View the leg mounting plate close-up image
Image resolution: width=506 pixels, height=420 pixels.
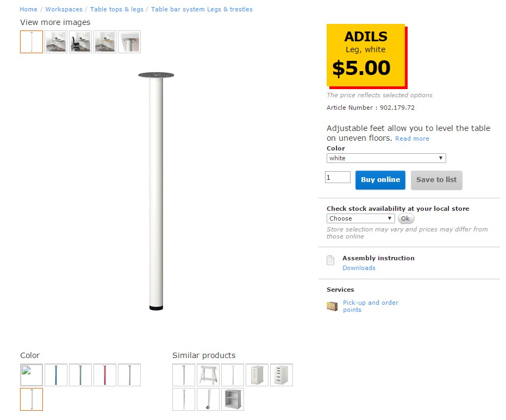[x=129, y=42]
